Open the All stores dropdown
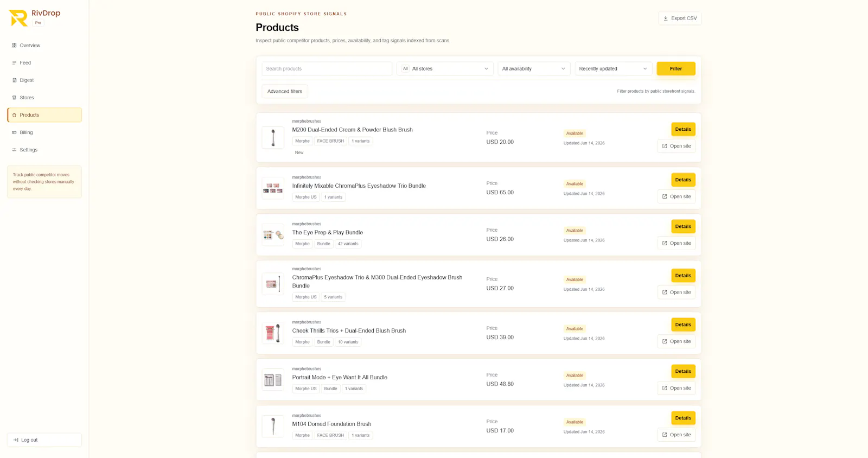Image resolution: width=868 pixels, height=458 pixels. point(445,69)
